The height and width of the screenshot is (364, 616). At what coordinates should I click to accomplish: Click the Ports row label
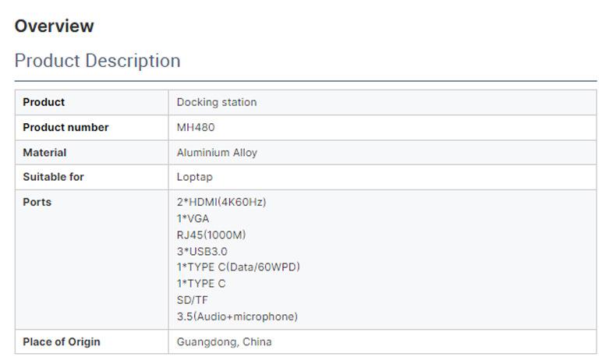(37, 202)
